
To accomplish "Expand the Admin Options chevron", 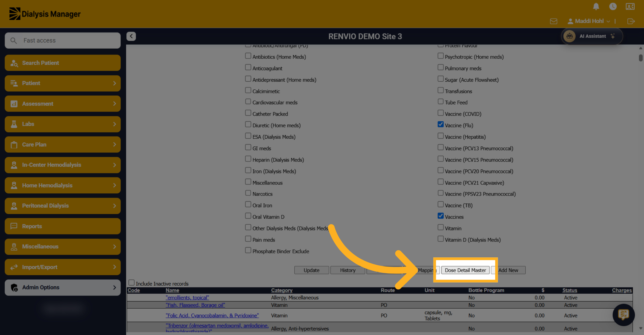I will click(x=115, y=287).
